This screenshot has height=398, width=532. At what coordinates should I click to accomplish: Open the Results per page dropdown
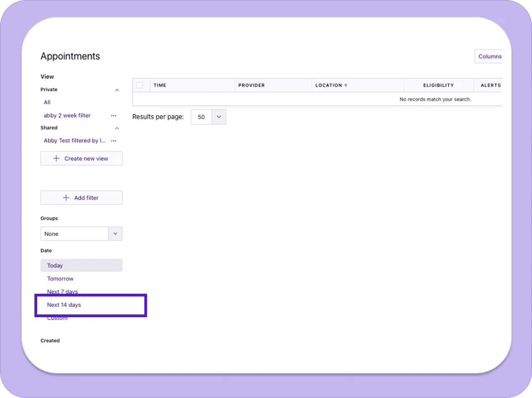[x=219, y=117]
